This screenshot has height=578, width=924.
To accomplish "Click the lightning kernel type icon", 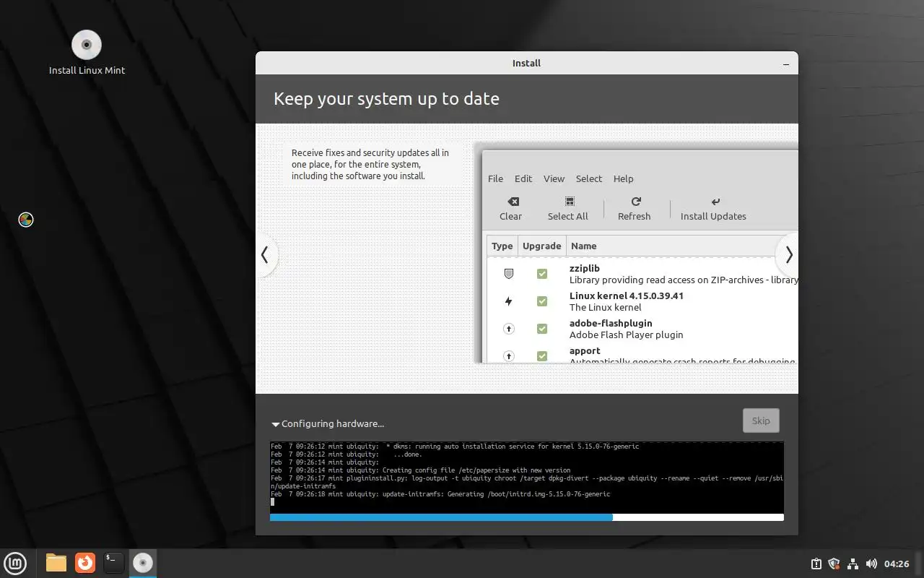I will point(508,301).
